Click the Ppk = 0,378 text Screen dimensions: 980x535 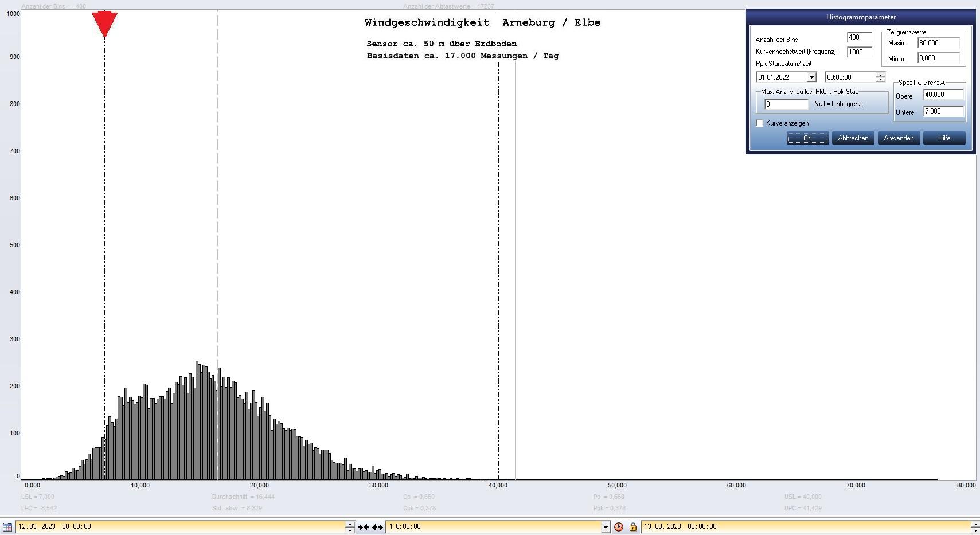click(610, 509)
